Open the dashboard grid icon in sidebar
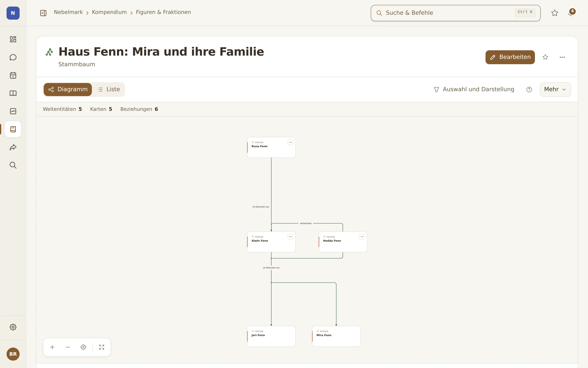 tap(13, 39)
